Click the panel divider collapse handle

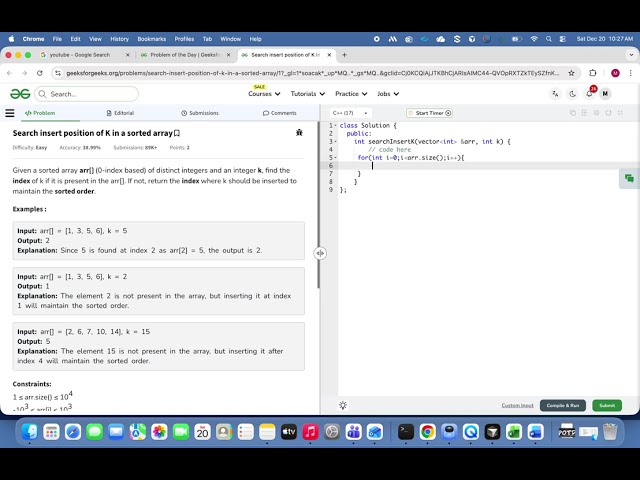pos(320,253)
